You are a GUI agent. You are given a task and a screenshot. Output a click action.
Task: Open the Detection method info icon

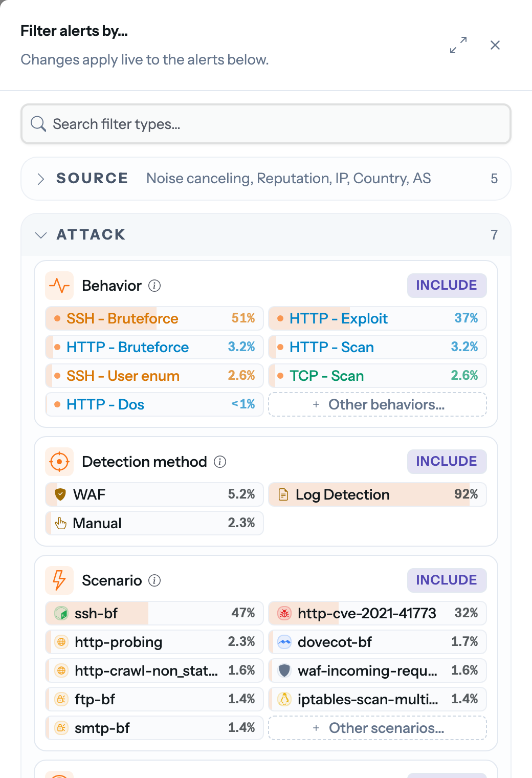pyautogui.click(x=220, y=462)
